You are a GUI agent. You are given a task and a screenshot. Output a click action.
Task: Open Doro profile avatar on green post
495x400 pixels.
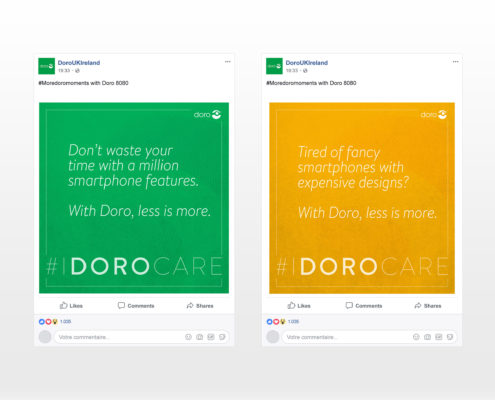pyautogui.click(x=46, y=66)
